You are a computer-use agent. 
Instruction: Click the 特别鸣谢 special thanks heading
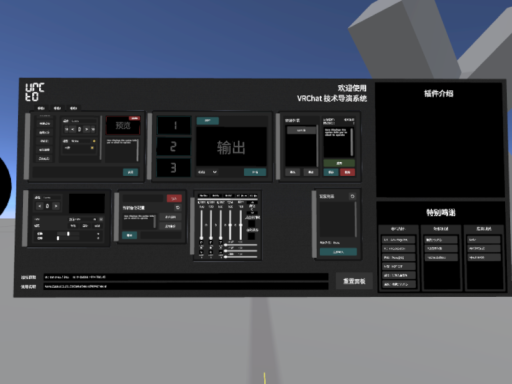(x=441, y=212)
